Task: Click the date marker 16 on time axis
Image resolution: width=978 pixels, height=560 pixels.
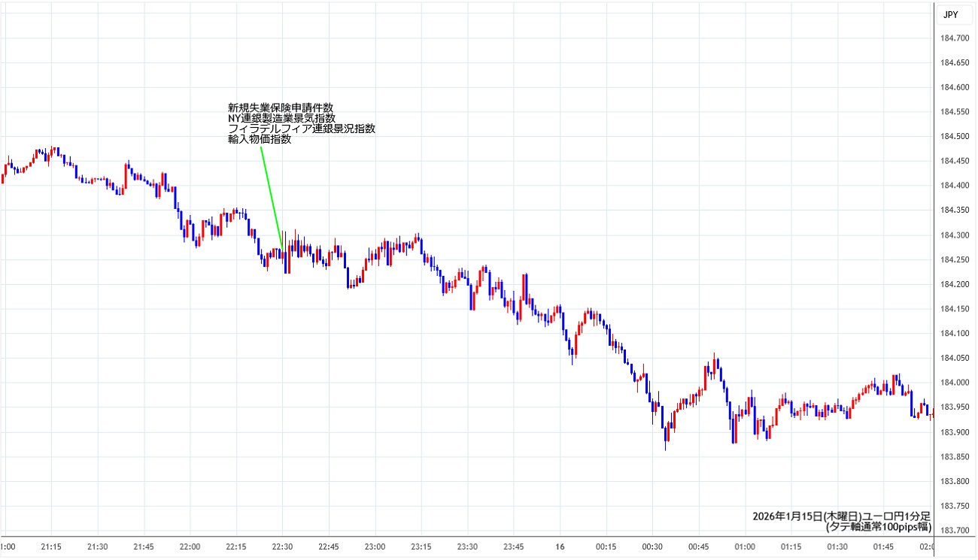Action: click(x=560, y=546)
